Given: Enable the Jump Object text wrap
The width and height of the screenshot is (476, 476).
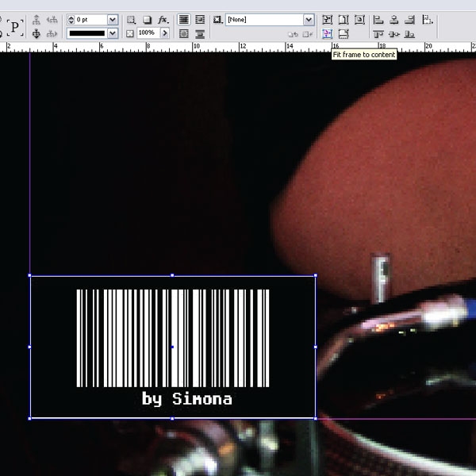Looking at the screenshot, I should 200,33.
